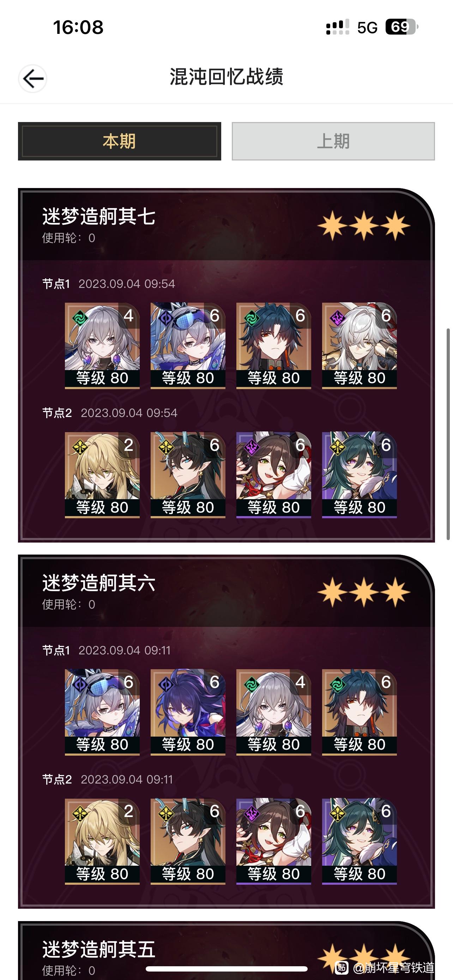
Task: Select Dan Heng IL portrait in 其七 节点2
Action: pyautogui.click(x=188, y=475)
